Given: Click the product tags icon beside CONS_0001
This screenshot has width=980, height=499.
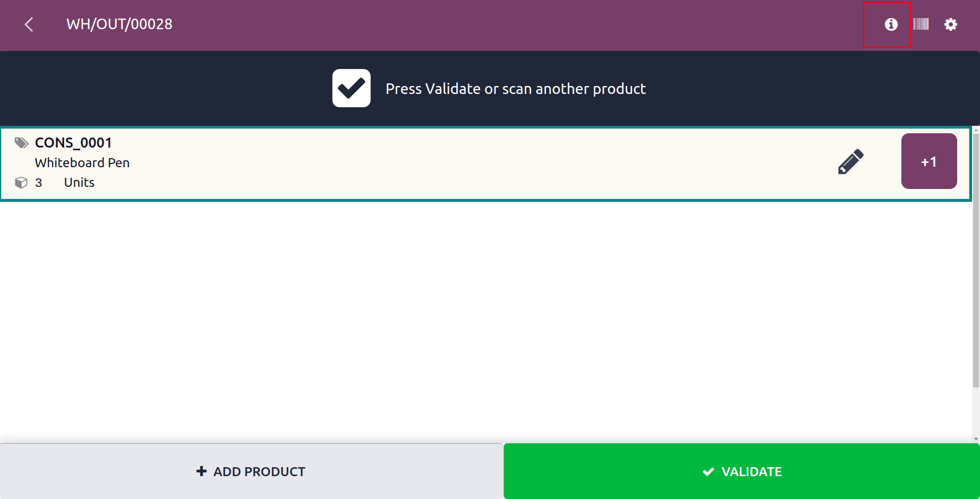Looking at the screenshot, I should pyautogui.click(x=21, y=143).
